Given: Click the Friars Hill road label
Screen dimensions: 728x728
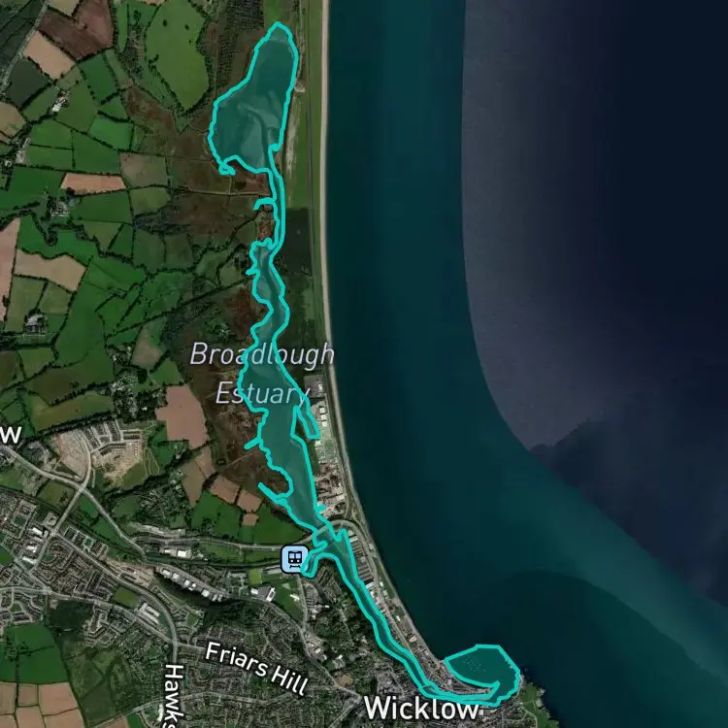Looking at the screenshot, I should [x=256, y=668].
